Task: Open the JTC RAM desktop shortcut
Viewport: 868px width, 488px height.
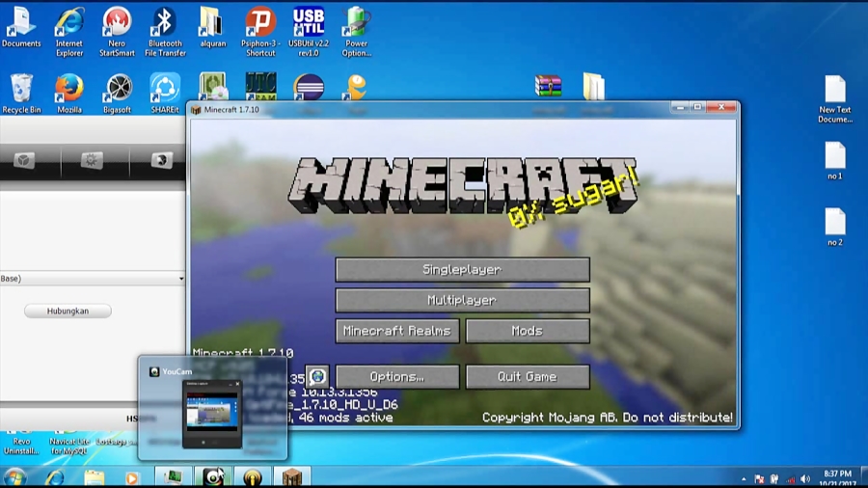Action: tap(260, 86)
